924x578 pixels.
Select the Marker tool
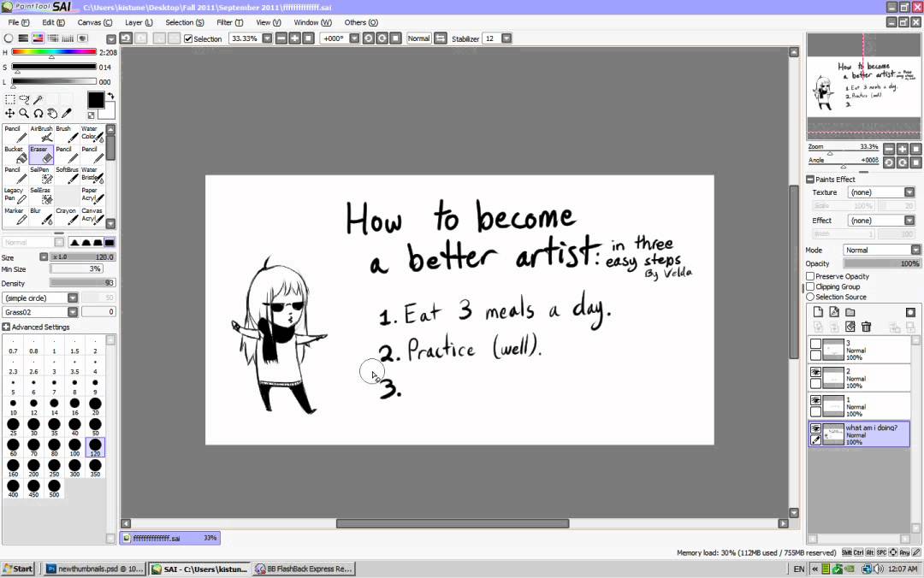click(15, 217)
